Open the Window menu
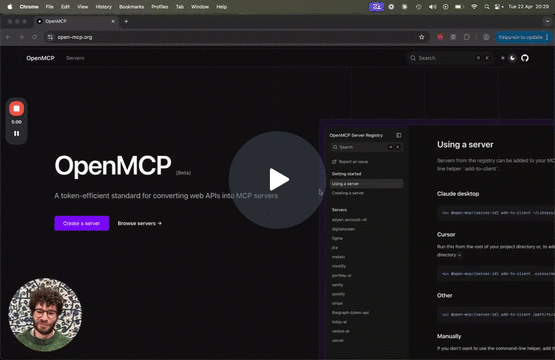 point(200,7)
